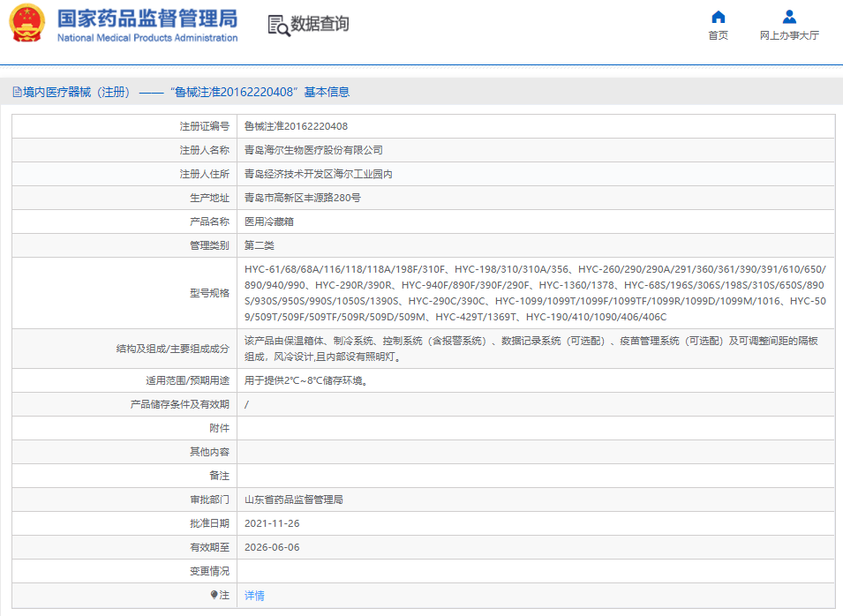843x616 pixels.
Task: Open the 网上办事大厅 text label
Action: pos(789,35)
